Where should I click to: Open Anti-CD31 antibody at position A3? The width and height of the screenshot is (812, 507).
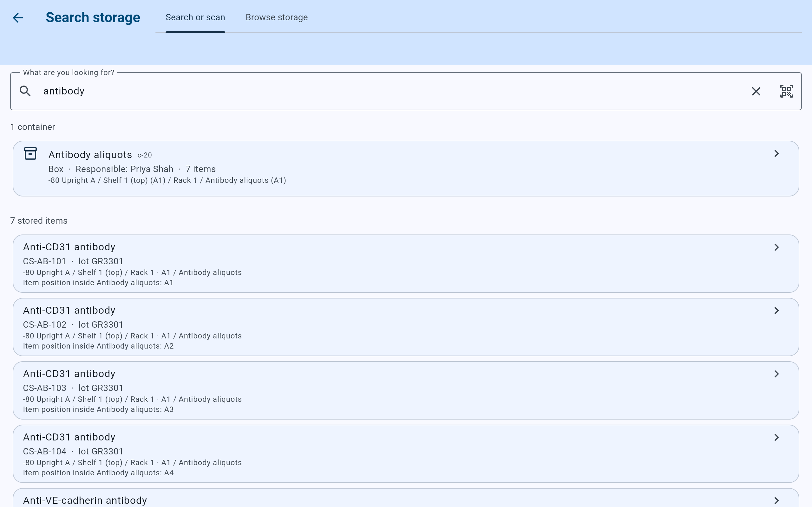(x=406, y=390)
